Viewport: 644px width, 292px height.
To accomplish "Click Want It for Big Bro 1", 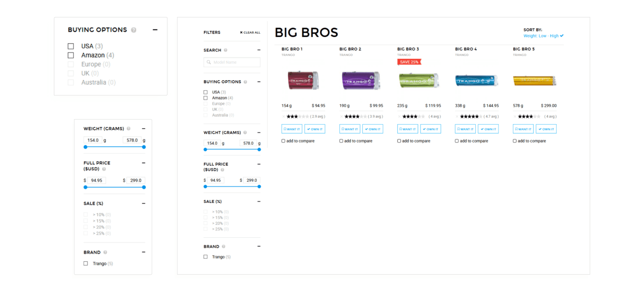I will pos(292,129).
